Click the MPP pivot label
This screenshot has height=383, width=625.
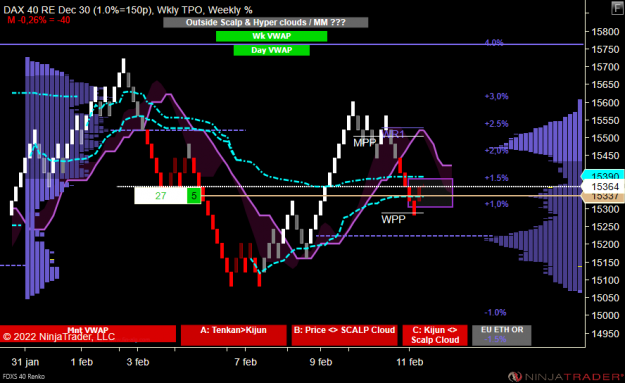365,143
